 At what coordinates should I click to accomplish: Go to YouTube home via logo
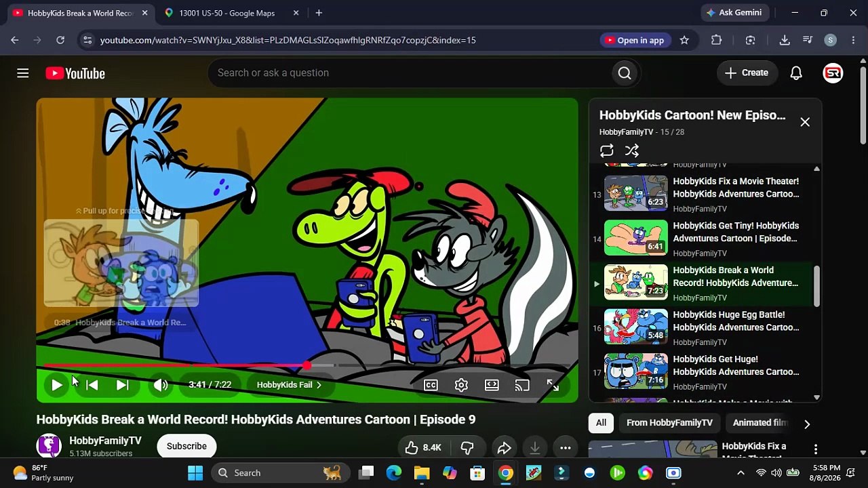(x=75, y=73)
